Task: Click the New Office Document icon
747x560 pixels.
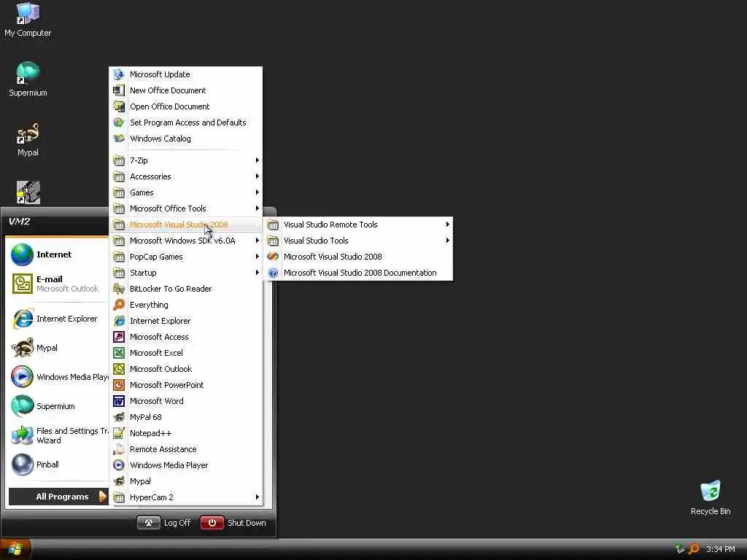Action: pos(119,90)
